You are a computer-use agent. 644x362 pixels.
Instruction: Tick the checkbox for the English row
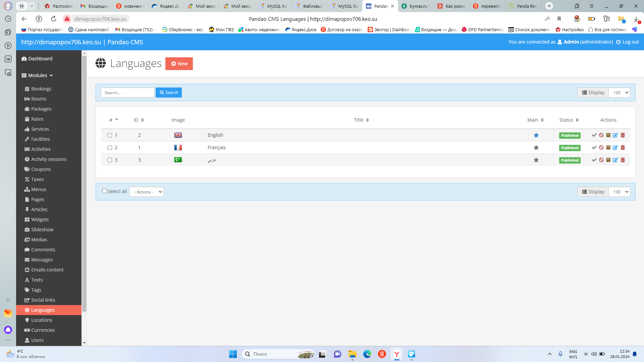(110, 135)
